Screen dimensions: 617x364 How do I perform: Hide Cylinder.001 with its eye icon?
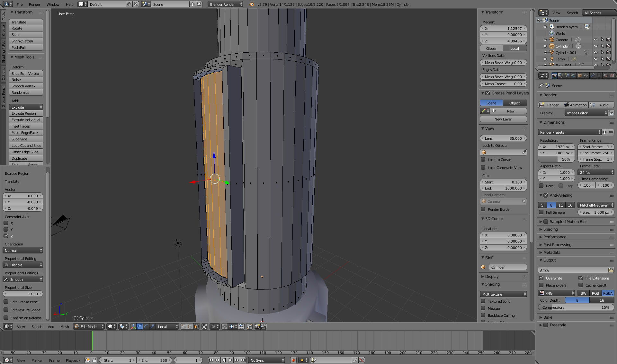click(x=595, y=52)
